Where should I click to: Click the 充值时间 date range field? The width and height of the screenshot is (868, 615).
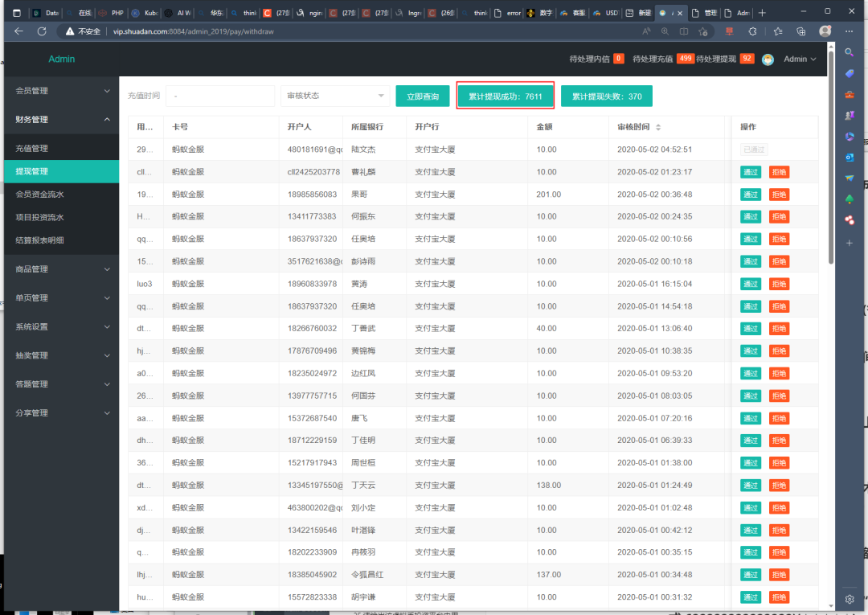[x=219, y=96]
